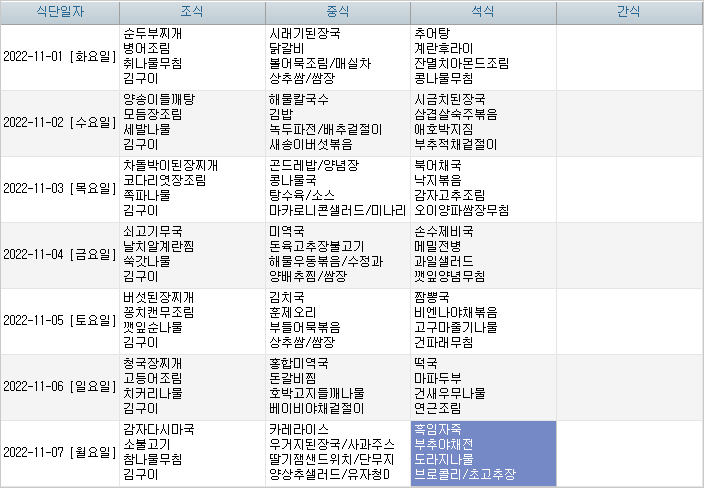Select the highlighted 석식 cell with 흑임자죽
Viewport: 705px width, 488px height.
tap(482, 452)
